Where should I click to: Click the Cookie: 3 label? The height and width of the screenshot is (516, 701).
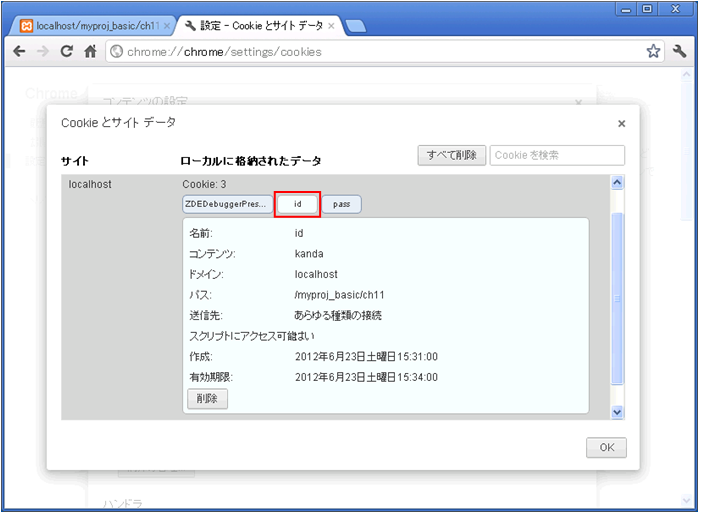click(204, 184)
